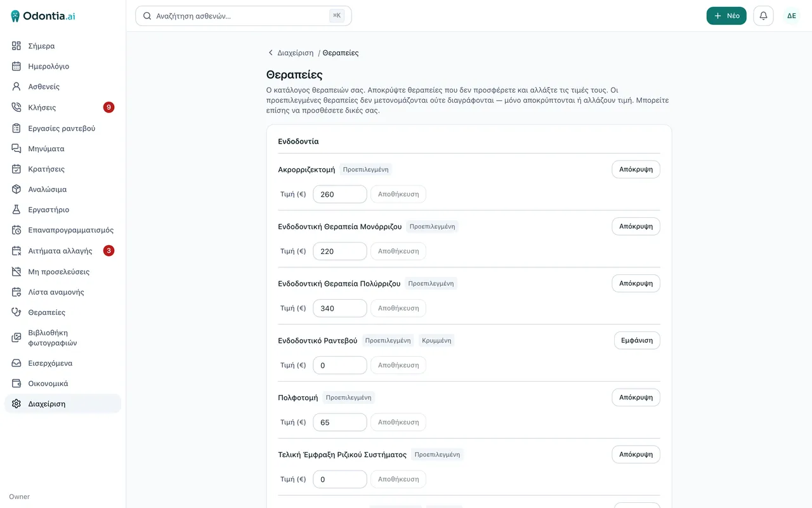Select the Ασθενείς person icon
The height and width of the screenshot is (508, 812).
(x=16, y=86)
